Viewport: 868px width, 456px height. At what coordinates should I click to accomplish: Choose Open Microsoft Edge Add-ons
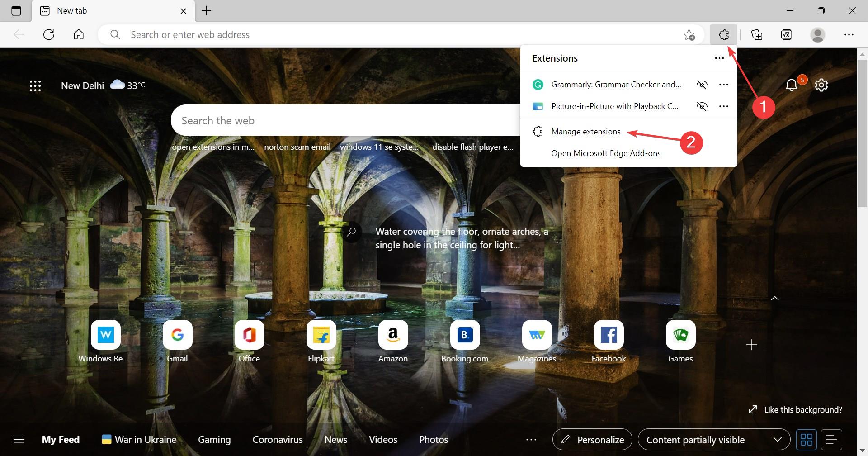click(x=606, y=153)
